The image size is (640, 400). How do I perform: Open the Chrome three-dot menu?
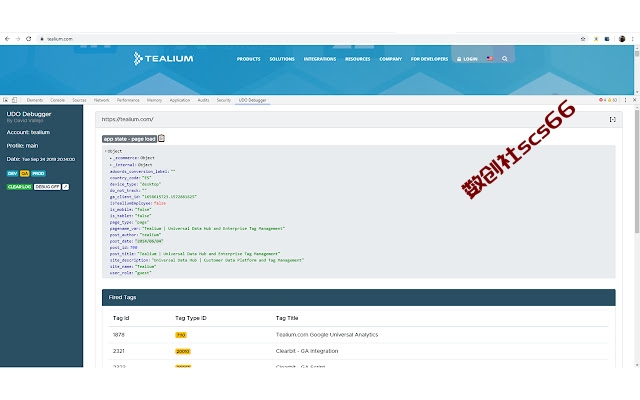pos(633,39)
